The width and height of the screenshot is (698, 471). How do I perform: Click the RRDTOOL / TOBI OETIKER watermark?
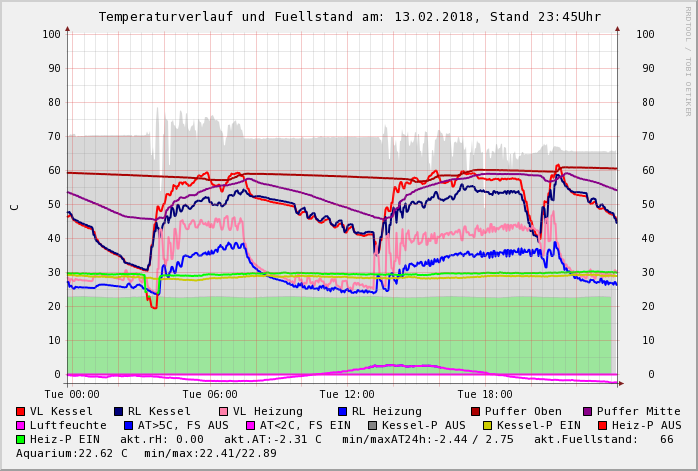tap(688, 60)
